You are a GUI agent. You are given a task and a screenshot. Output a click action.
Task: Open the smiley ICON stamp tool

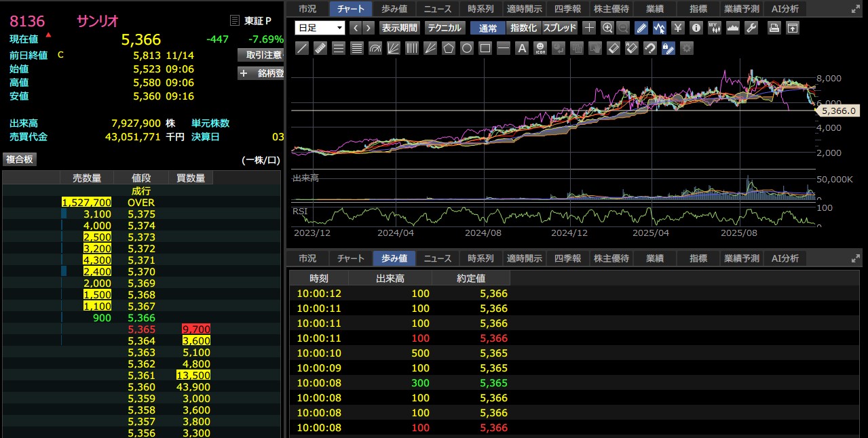pos(540,48)
